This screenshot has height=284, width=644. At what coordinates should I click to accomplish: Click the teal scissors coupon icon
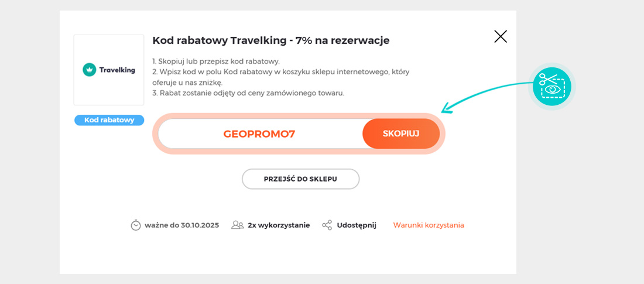pyautogui.click(x=551, y=86)
